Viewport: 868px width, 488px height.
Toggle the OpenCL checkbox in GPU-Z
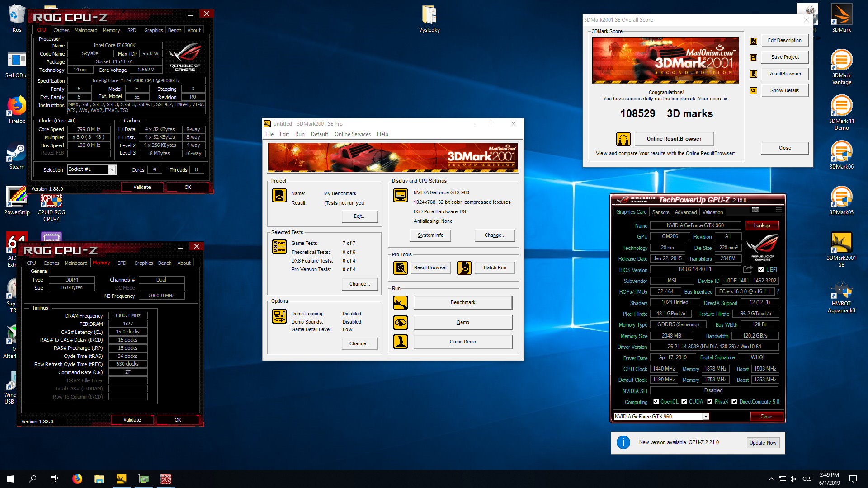point(656,402)
